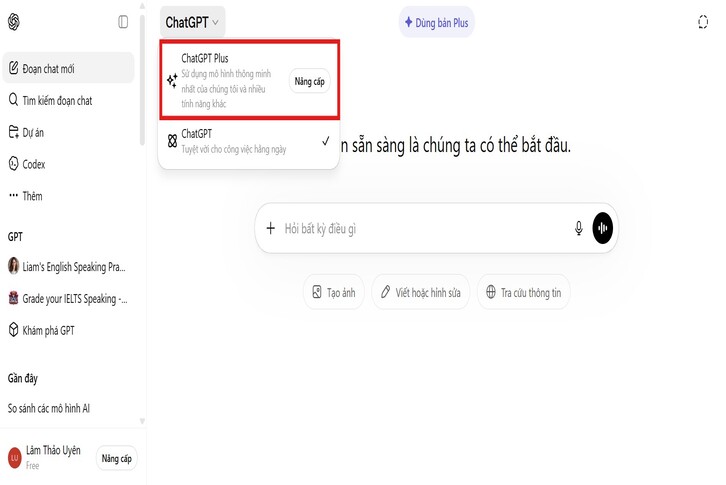Click the Nâng cấp button beside the user profile
726x485 pixels.
click(117, 458)
